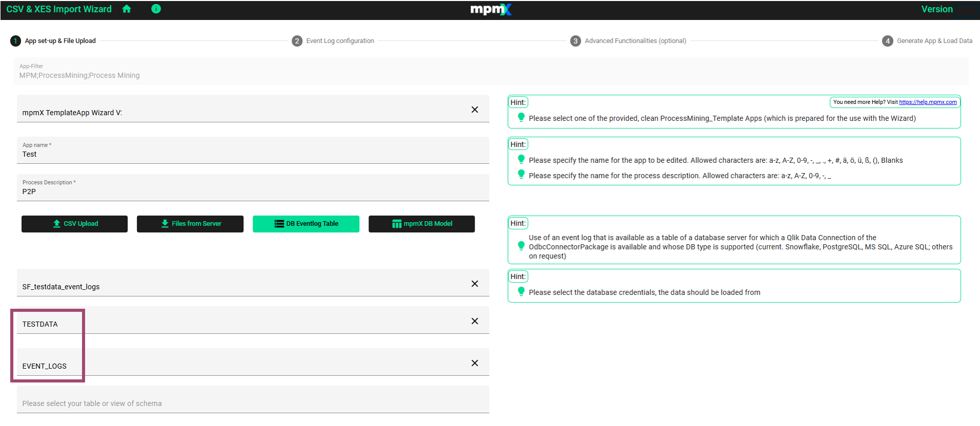Click the CSV & XES Import Wizard title
980x426 pixels.
pos(59,9)
